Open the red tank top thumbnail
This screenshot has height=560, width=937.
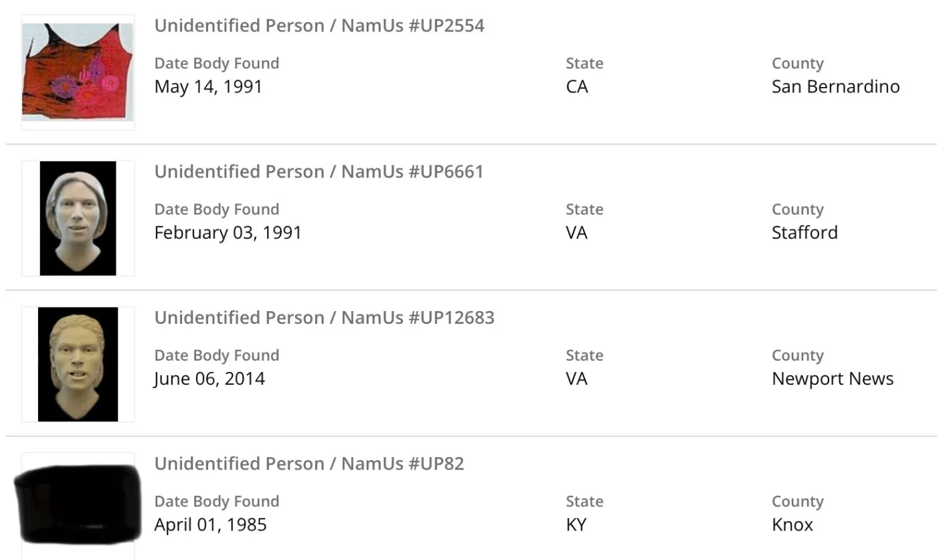coord(78,72)
